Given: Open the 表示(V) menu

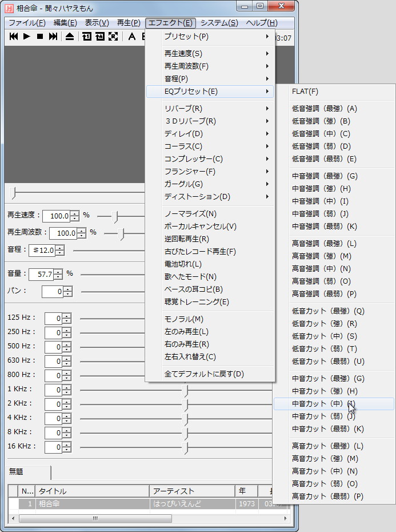Looking at the screenshot, I should [97, 23].
